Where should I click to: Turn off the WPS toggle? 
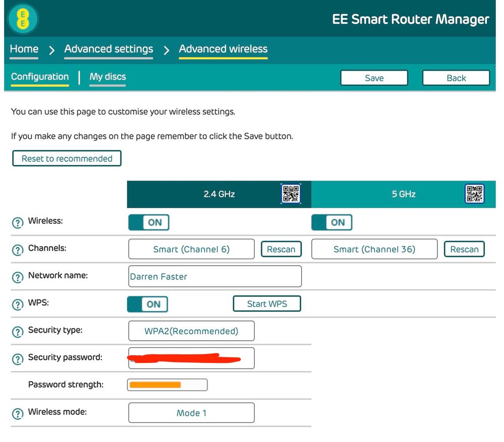coord(147,304)
